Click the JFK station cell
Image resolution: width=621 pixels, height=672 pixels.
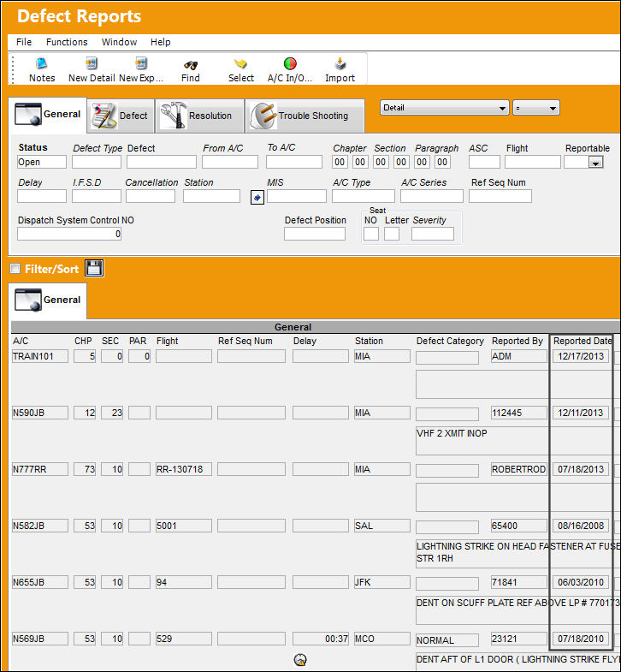coord(382,583)
